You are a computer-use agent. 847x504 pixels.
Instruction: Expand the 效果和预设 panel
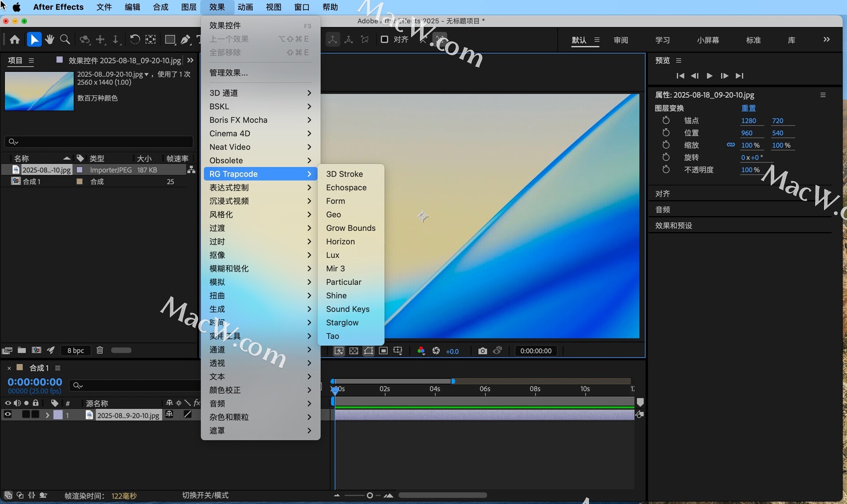coord(674,225)
